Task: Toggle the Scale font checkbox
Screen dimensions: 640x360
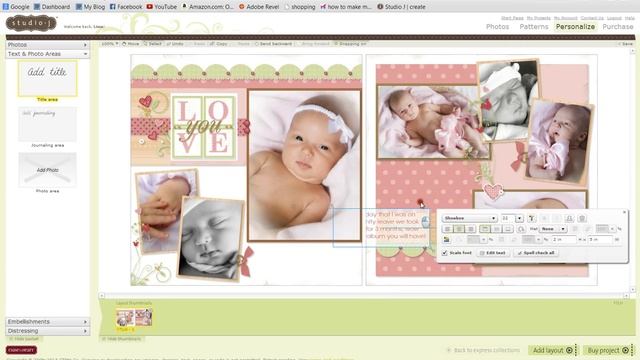Action: tap(445, 253)
